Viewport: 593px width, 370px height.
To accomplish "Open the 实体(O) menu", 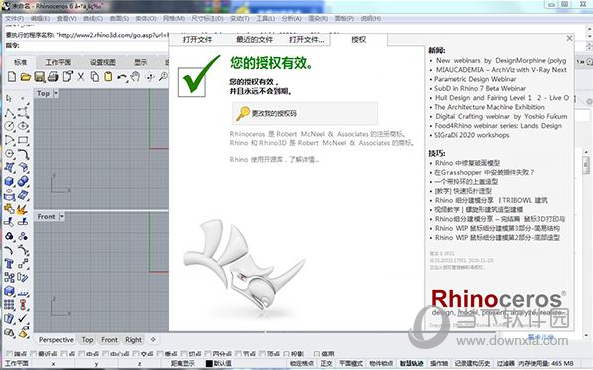I will coord(146,18).
